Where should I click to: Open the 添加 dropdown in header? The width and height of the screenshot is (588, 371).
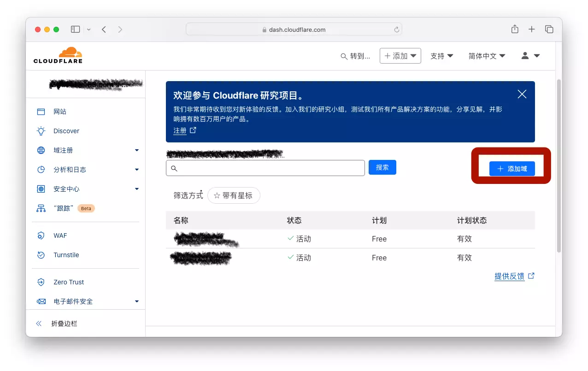[400, 56]
